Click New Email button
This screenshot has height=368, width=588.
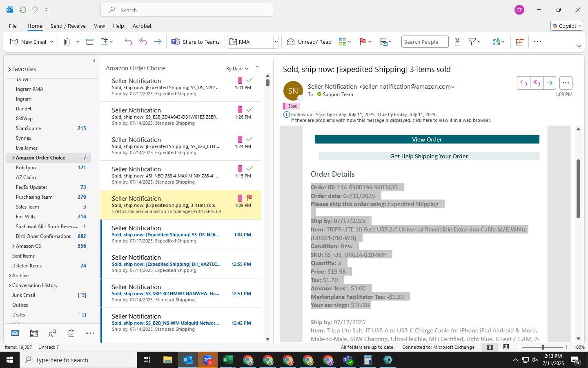point(28,42)
